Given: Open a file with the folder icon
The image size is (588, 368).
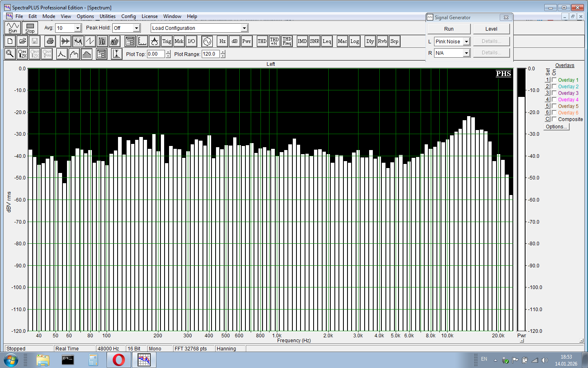Looking at the screenshot, I should [22, 41].
